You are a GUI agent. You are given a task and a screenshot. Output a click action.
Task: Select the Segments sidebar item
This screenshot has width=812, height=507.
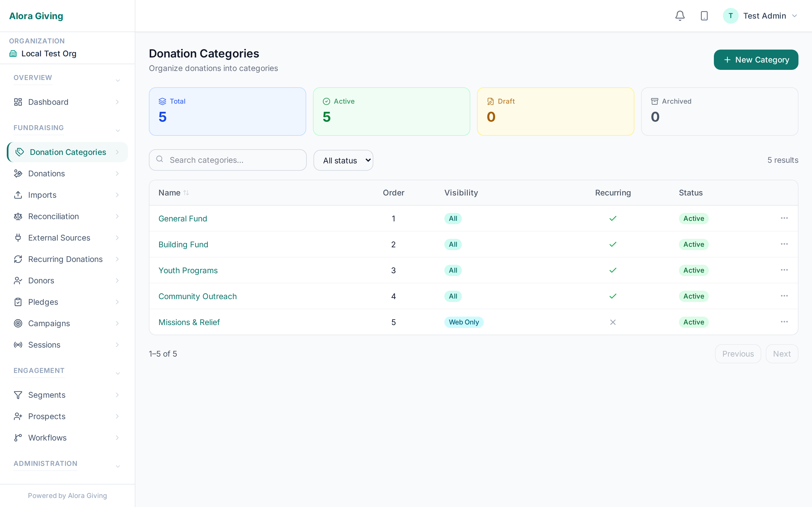47,395
